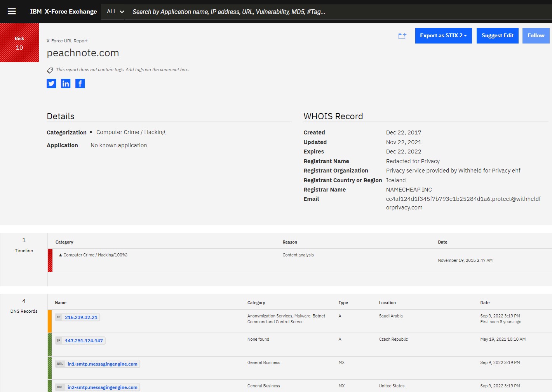
Task: Click the Reason column header in Timeline
Action: [x=290, y=242]
